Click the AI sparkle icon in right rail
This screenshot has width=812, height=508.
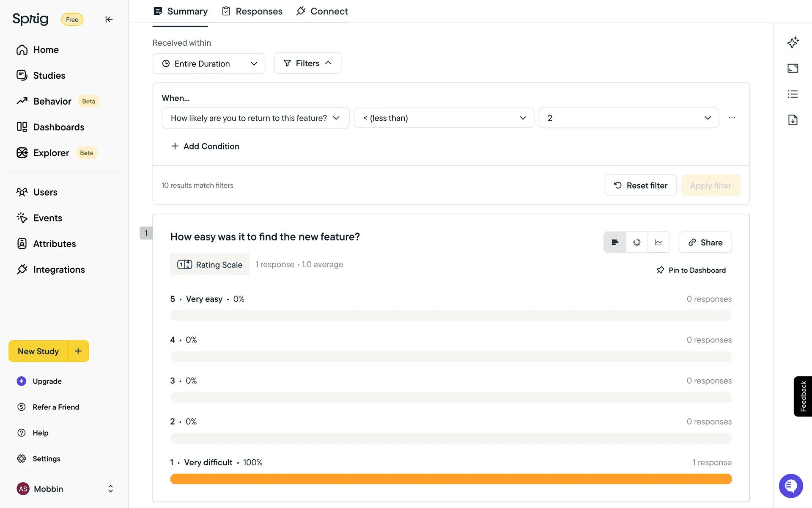tap(793, 42)
